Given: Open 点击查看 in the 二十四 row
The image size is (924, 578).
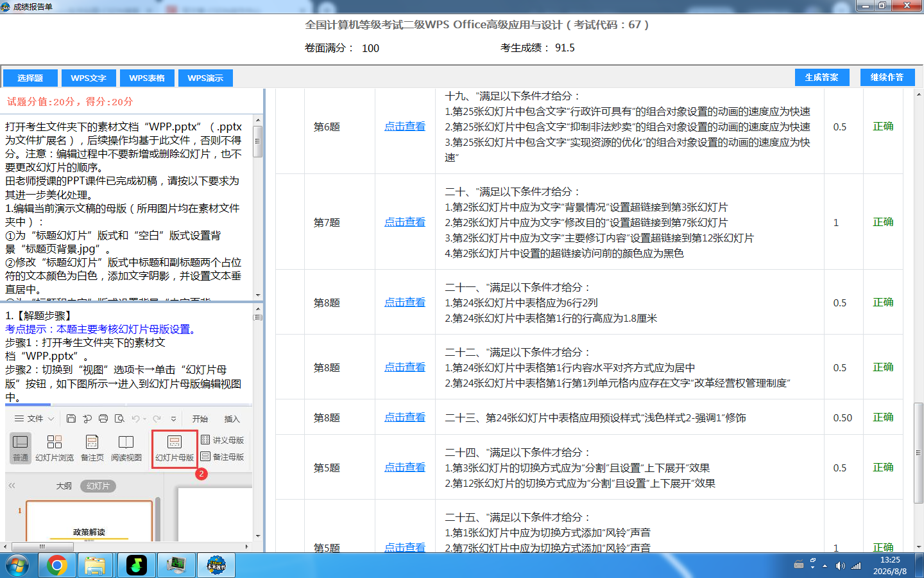Looking at the screenshot, I should point(405,468).
